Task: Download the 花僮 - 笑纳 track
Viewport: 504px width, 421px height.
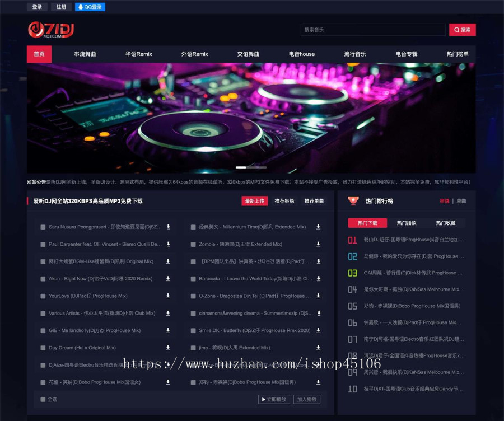Action: (168, 382)
